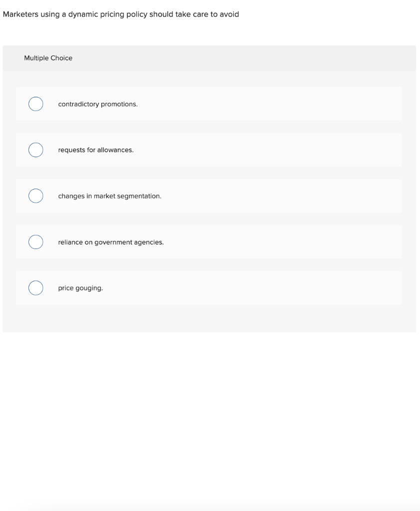Click the 'requests for allowances.' answer text

pyautogui.click(x=96, y=150)
